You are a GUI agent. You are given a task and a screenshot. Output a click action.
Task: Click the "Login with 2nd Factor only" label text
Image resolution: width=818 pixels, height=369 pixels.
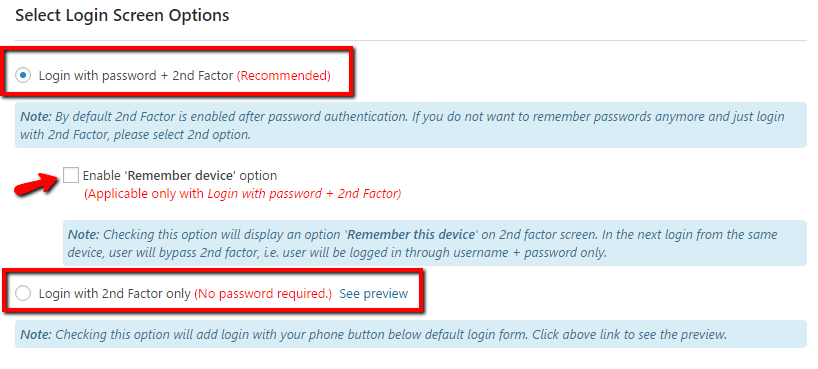115,294
